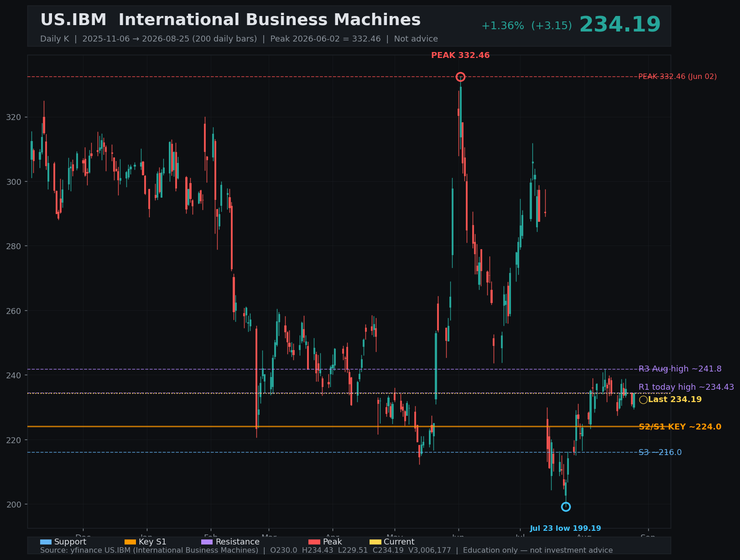Click the Last 234.19 label
Viewport: 740px width, 560px height.
pyautogui.click(x=675, y=400)
